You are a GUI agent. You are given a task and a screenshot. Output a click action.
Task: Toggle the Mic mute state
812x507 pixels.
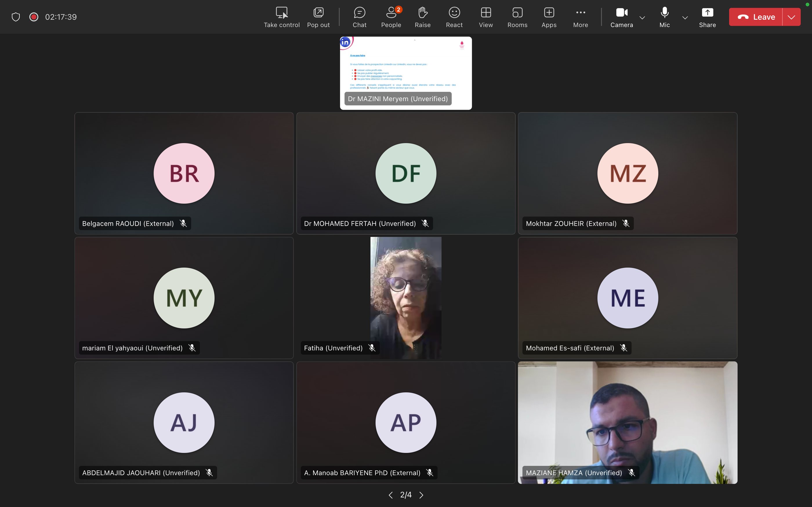coord(664,17)
